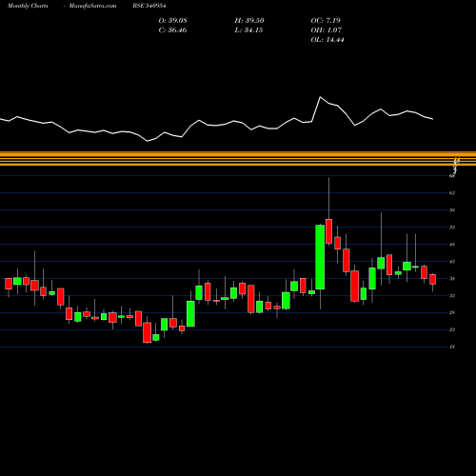Select the BSE 540954 ticker label
476x476 pixels.
pos(149,6)
